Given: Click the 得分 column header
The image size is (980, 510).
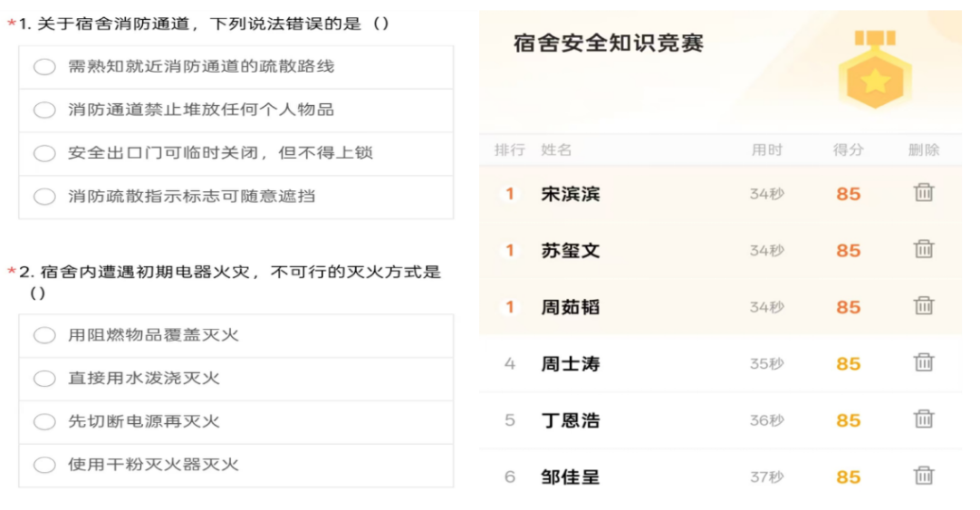Looking at the screenshot, I should (848, 150).
